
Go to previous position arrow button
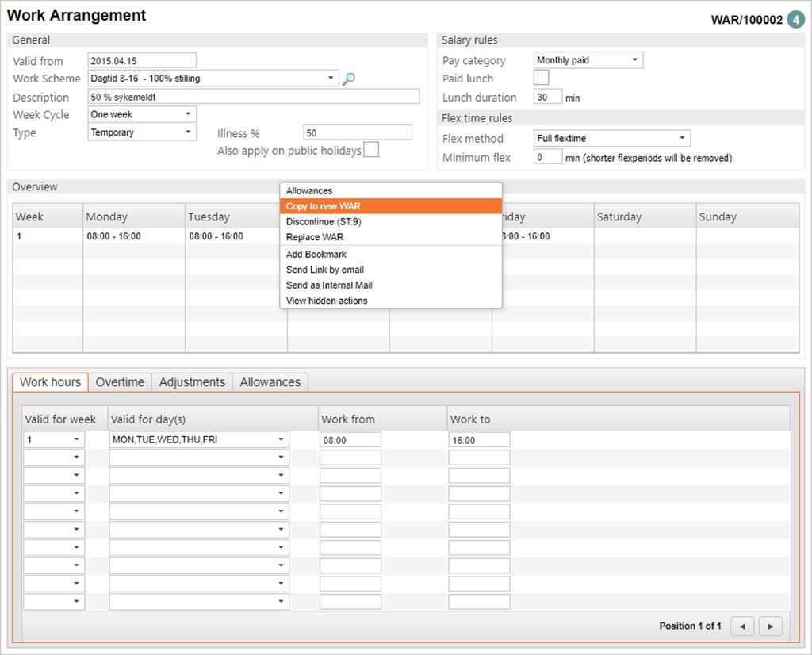(x=741, y=626)
